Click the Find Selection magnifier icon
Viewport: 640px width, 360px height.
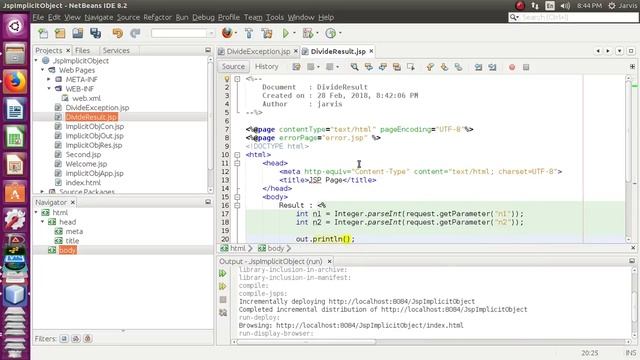[x=354, y=67]
